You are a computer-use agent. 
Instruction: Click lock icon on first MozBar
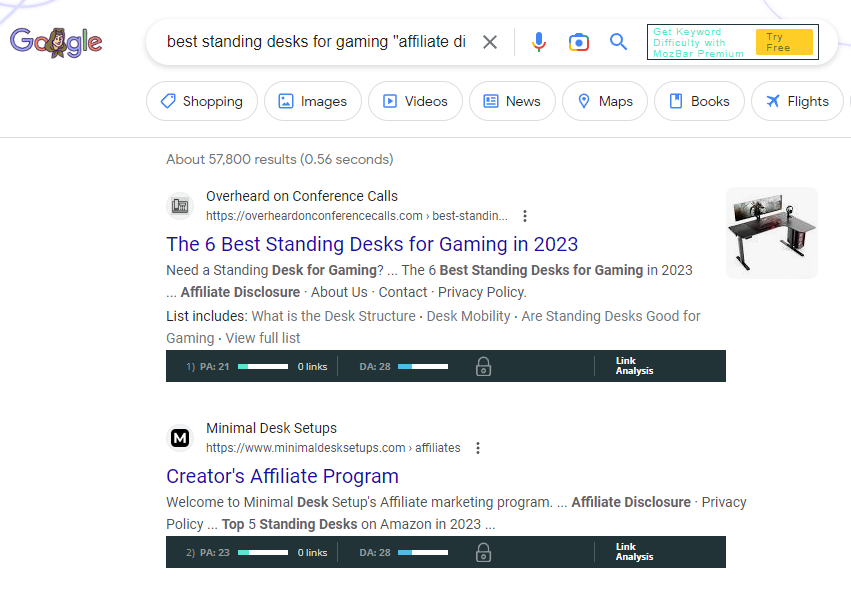484,367
